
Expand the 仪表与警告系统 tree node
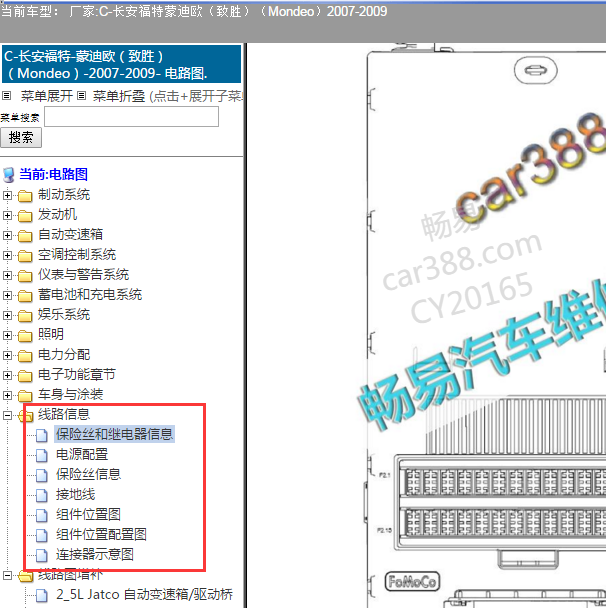[x=7, y=275]
